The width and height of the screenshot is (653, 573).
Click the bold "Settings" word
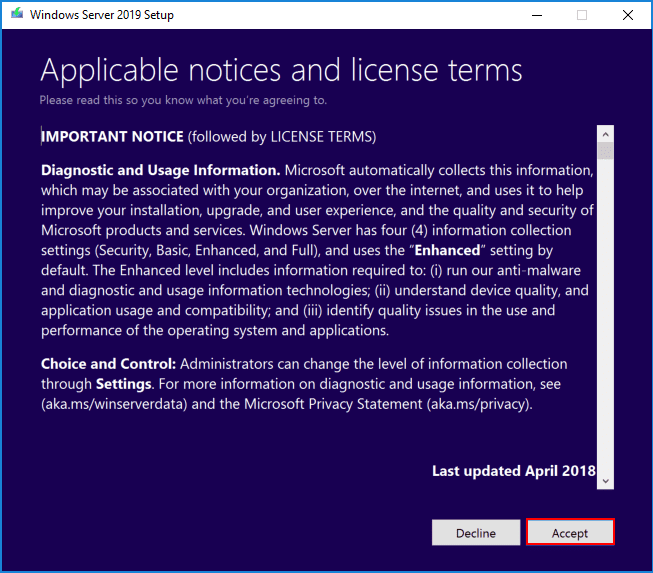[x=124, y=384]
